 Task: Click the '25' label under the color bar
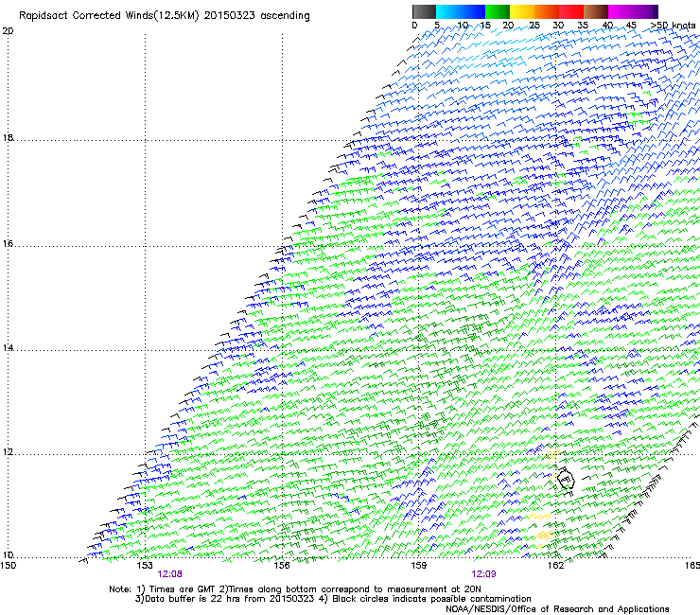point(534,26)
